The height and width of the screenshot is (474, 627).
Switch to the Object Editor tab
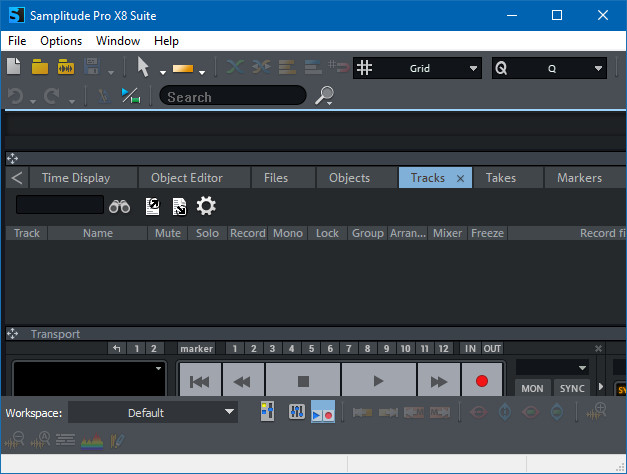tap(186, 178)
